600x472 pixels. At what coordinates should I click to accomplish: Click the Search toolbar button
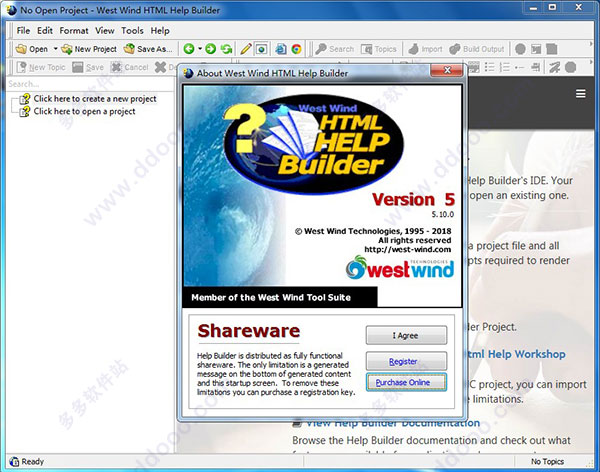point(335,49)
